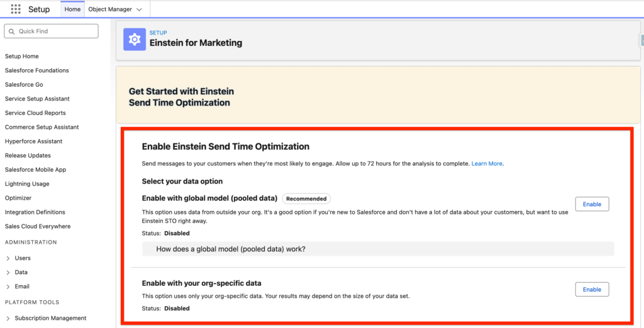Enable the global model pooled data option

point(592,204)
